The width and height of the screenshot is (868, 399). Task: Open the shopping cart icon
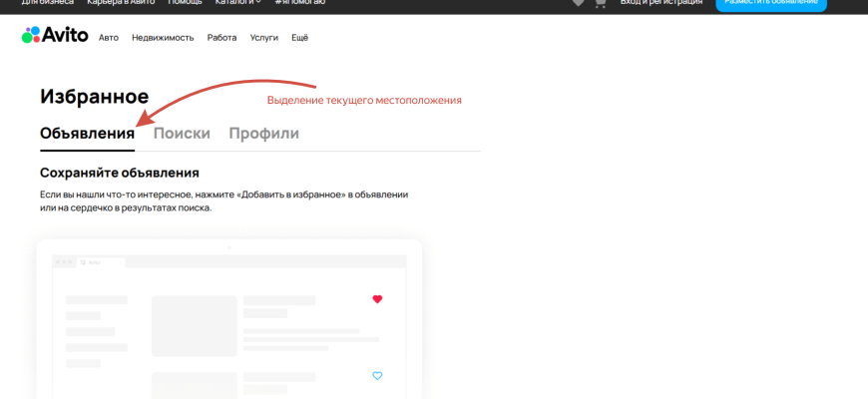[601, 3]
